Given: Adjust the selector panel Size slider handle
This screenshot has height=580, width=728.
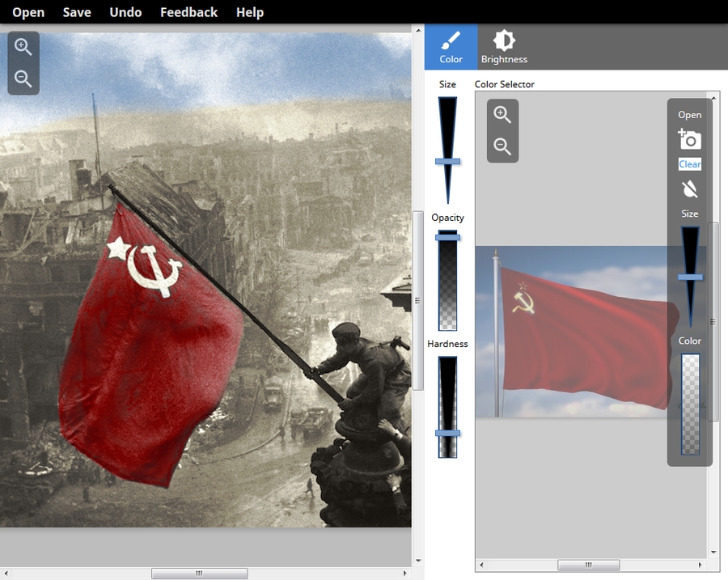Looking at the screenshot, I should (x=691, y=277).
